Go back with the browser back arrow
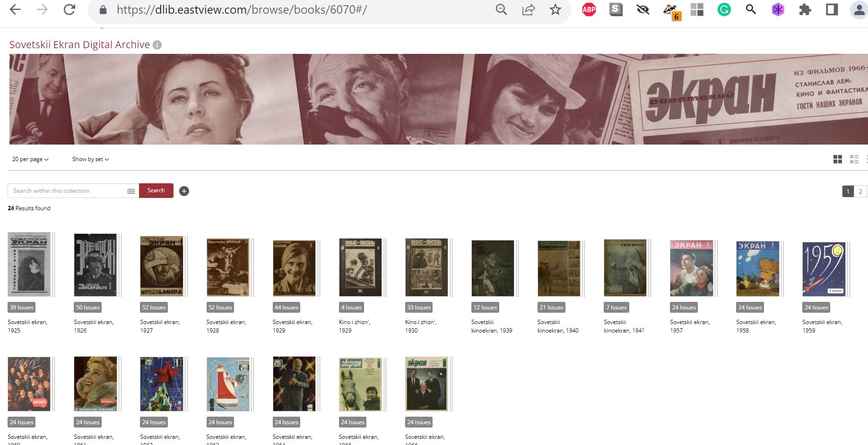Viewport: 868px width, 445px height. (x=15, y=9)
